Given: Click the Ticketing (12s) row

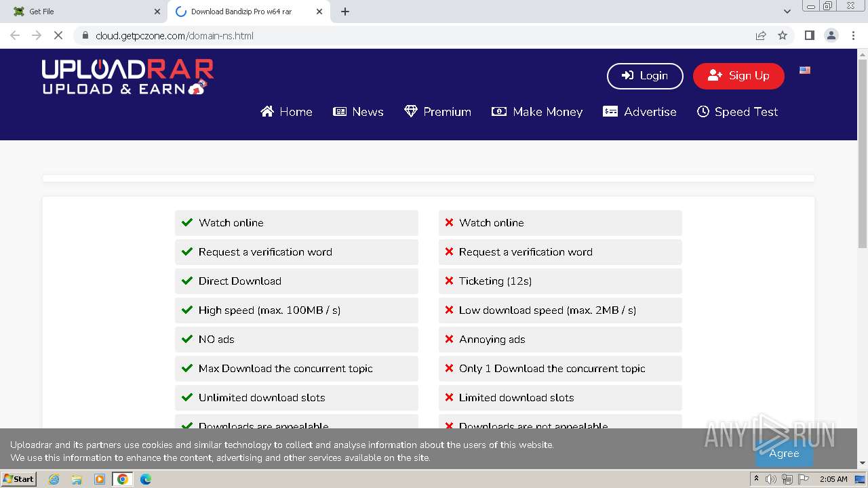Looking at the screenshot, I should (560, 281).
